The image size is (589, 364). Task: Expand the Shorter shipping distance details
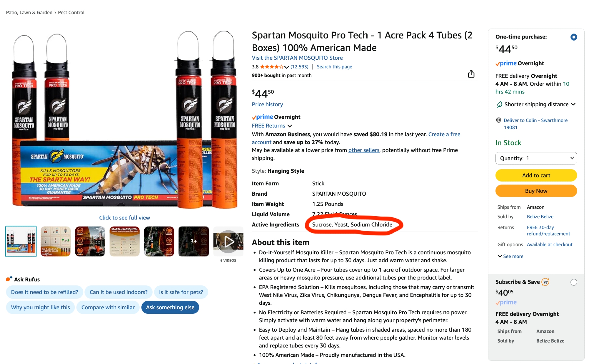tap(573, 104)
